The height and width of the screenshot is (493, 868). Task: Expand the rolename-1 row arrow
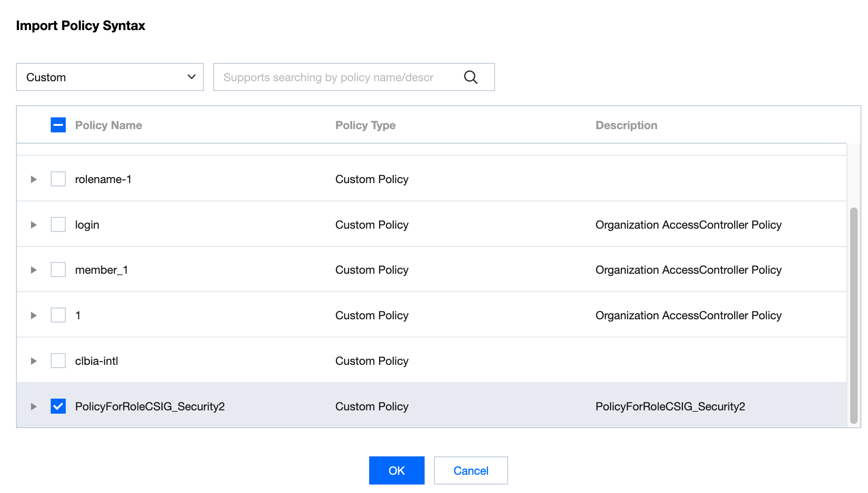click(34, 179)
